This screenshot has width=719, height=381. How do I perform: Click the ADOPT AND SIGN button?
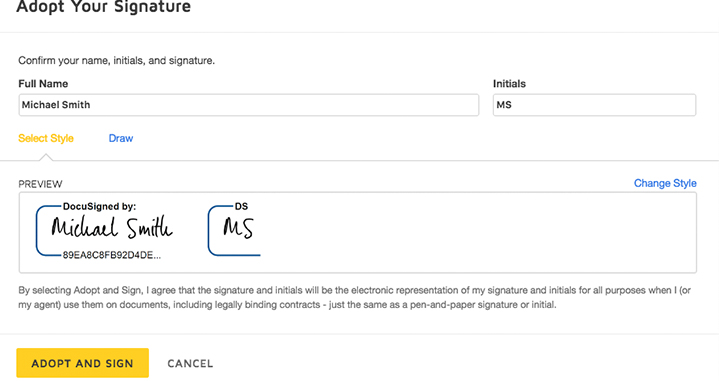[83, 363]
